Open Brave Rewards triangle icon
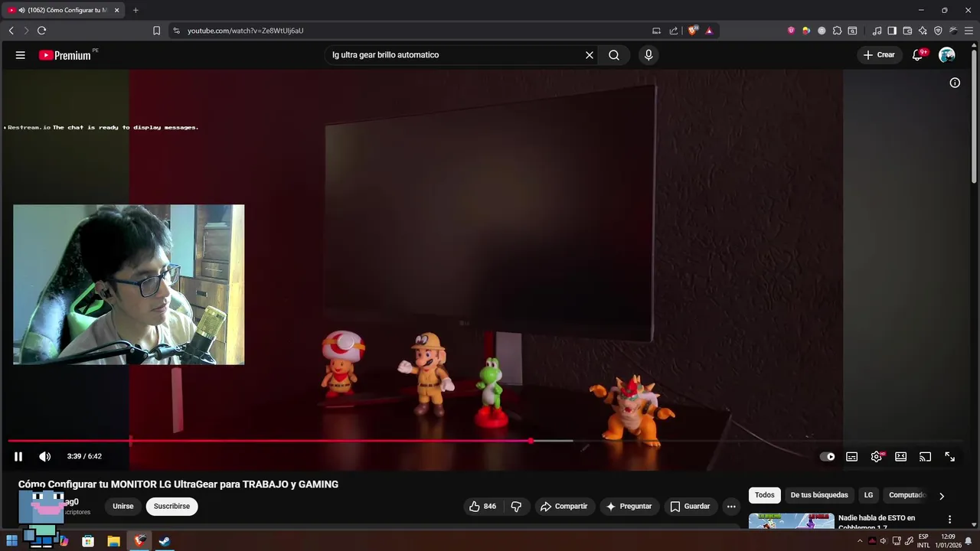 (709, 31)
